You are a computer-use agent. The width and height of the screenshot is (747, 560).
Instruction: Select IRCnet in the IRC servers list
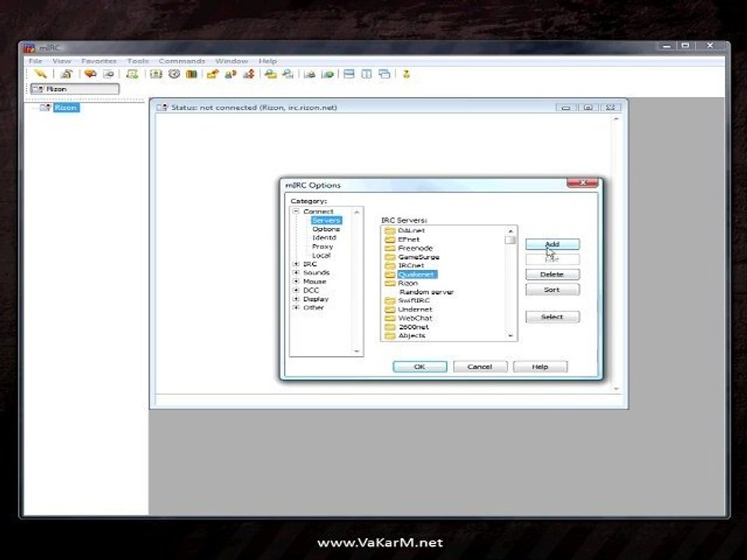tap(411, 265)
